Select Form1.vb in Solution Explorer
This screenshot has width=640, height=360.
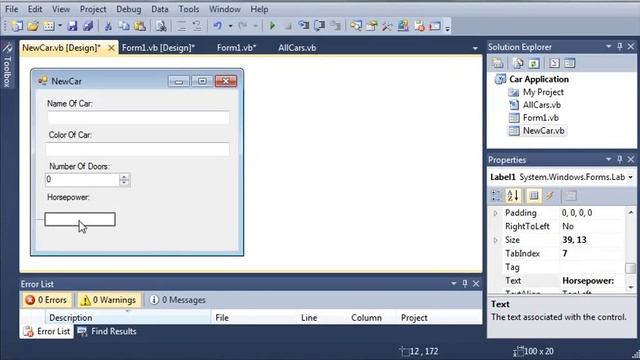[540, 118]
